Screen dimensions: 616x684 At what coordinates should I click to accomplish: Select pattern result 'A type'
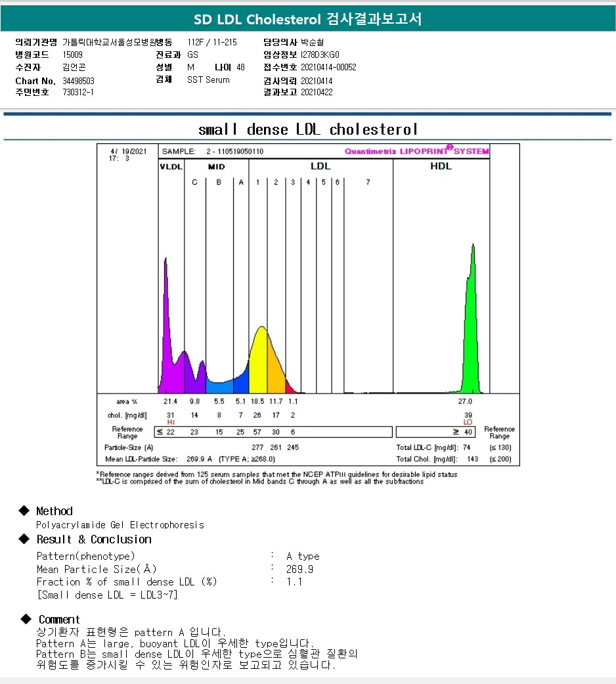click(303, 556)
